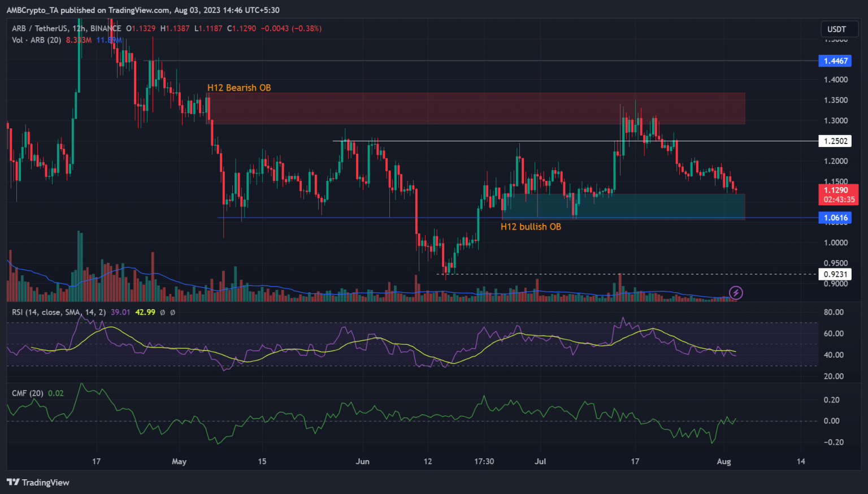Click the 1.4467 resistance price tag

tap(835, 60)
